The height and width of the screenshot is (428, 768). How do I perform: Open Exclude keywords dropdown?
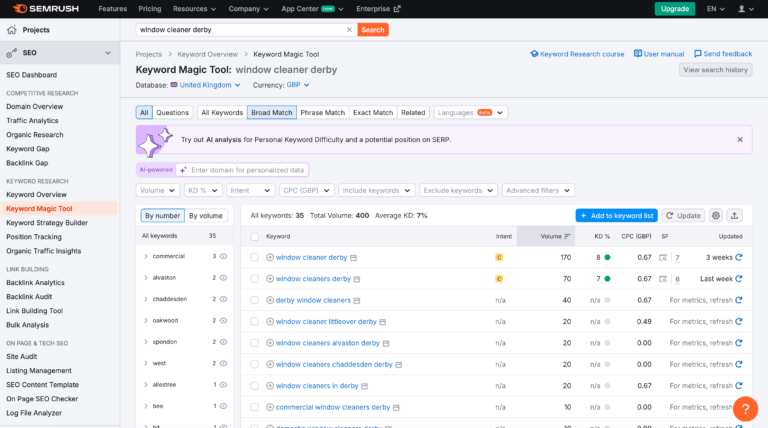pos(458,190)
